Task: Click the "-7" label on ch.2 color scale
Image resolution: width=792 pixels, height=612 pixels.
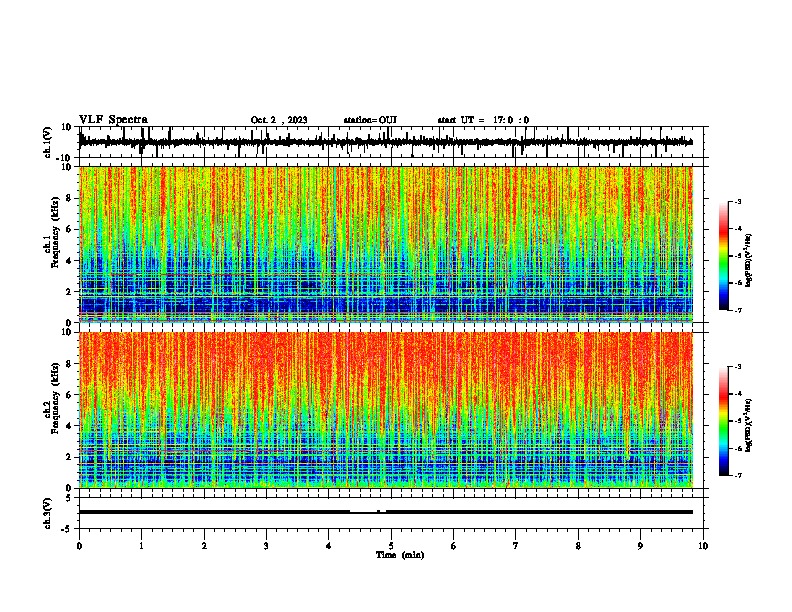Action: (737, 475)
